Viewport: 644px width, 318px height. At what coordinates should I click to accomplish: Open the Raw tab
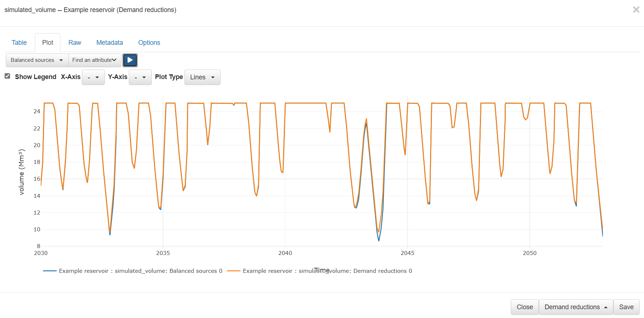75,43
